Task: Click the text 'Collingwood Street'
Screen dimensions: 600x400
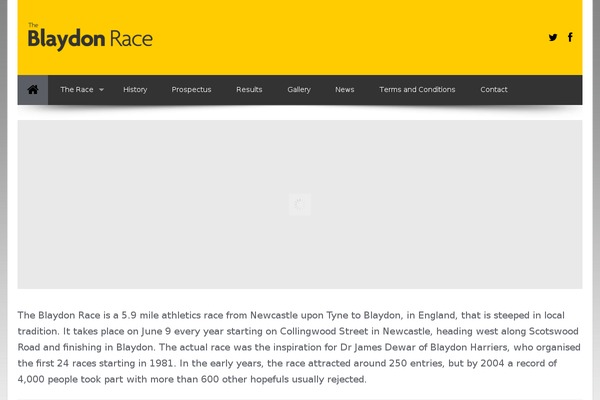Action: click(324, 331)
